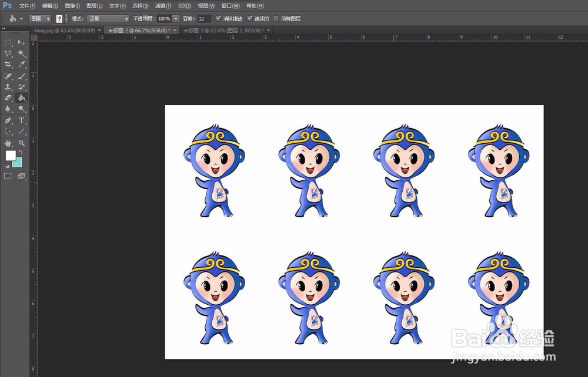Select the Type tool
The height and width of the screenshot is (377, 588).
(x=22, y=120)
